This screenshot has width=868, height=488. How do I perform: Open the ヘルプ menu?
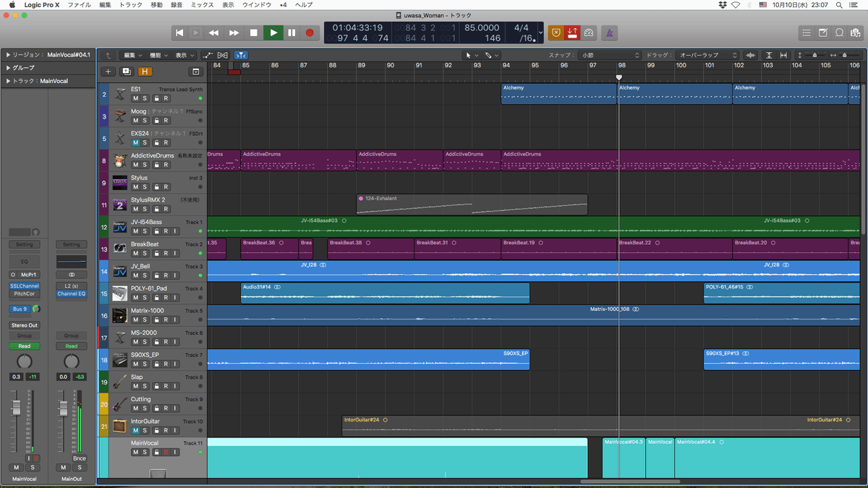coord(305,5)
